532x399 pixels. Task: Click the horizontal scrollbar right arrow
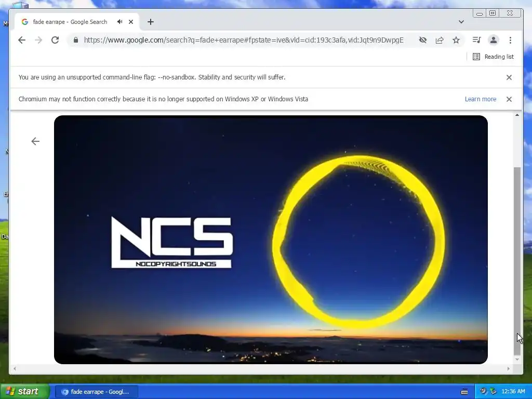[x=508, y=368]
